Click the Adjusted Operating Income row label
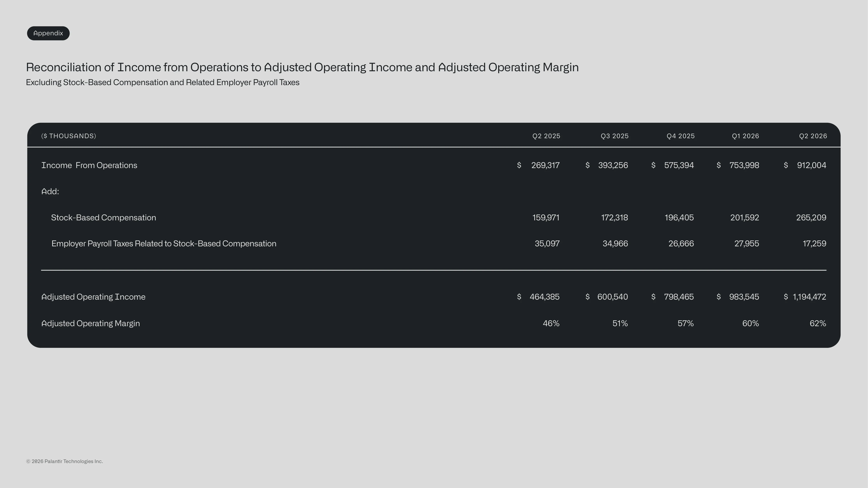The width and height of the screenshot is (868, 488). [x=93, y=297]
